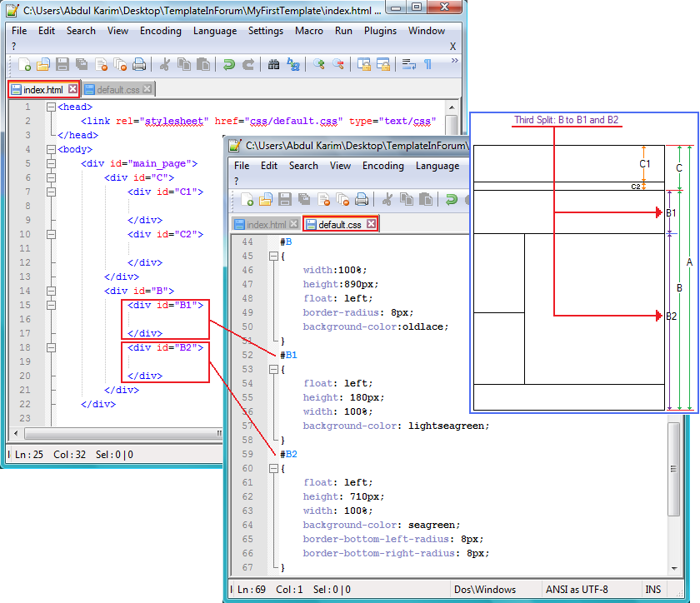Toggle Word Wrap in the back window toolbar
The height and width of the screenshot is (603, 700).
(x=408, y=64)
